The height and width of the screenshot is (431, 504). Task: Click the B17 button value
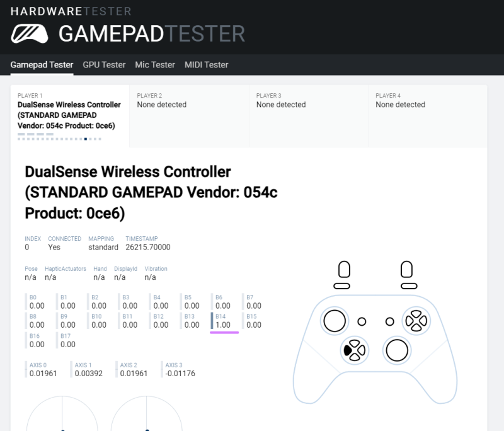[68, 344]
